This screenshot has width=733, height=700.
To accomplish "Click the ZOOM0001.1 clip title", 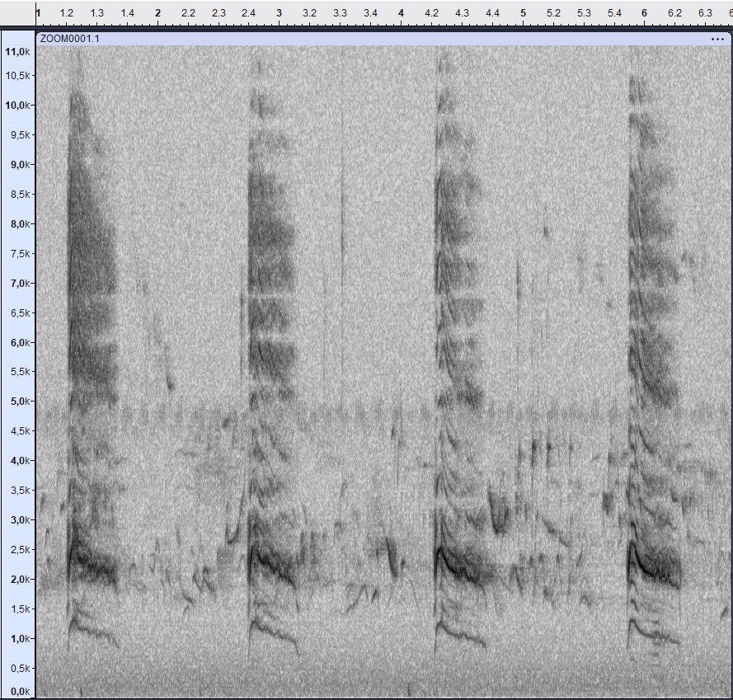I will 69,39.
